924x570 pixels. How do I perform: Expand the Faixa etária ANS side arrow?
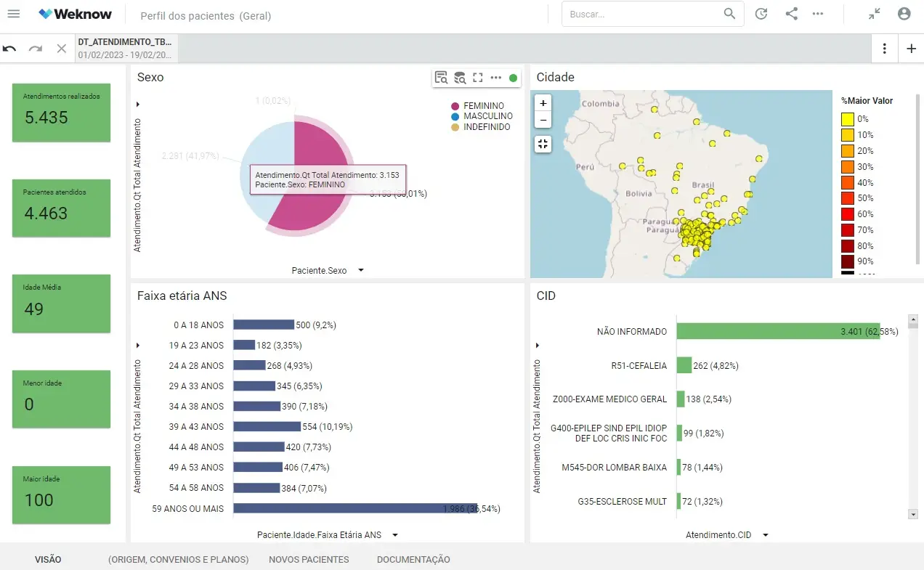138,345
